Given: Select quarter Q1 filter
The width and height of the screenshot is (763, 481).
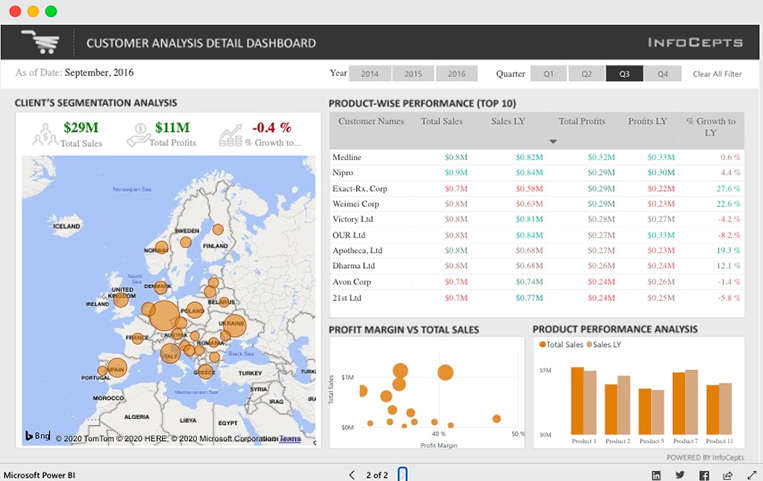Looking at the screenshot, I should (x=548, y=74).
